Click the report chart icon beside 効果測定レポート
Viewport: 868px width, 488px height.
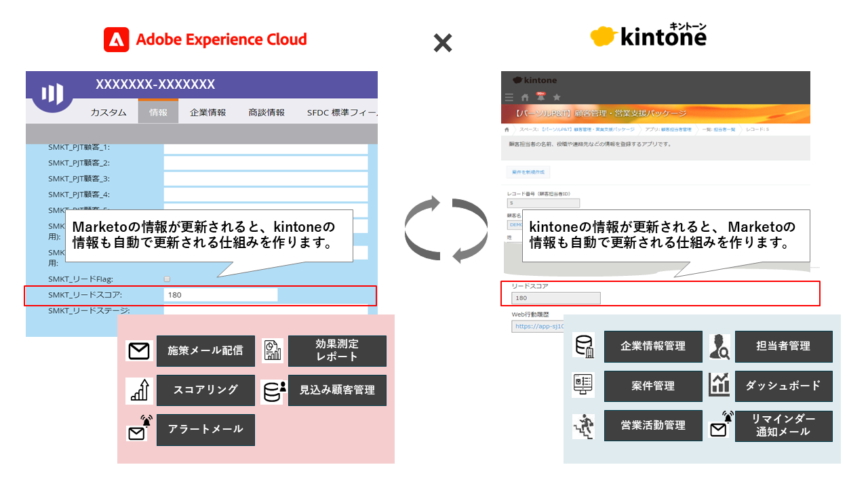(272, 350)
